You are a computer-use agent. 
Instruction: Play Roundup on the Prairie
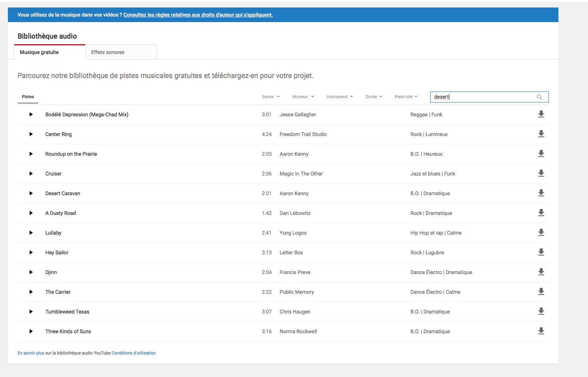[31, 154]
